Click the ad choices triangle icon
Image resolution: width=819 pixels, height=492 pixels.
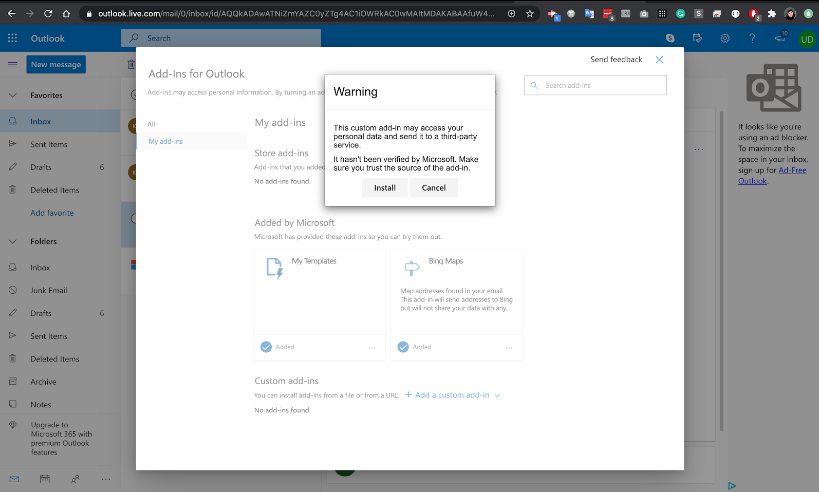coord(732,486)
